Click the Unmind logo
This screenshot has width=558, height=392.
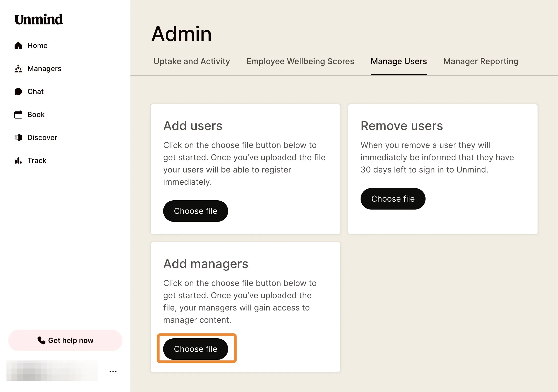click(x=39, y=20)
